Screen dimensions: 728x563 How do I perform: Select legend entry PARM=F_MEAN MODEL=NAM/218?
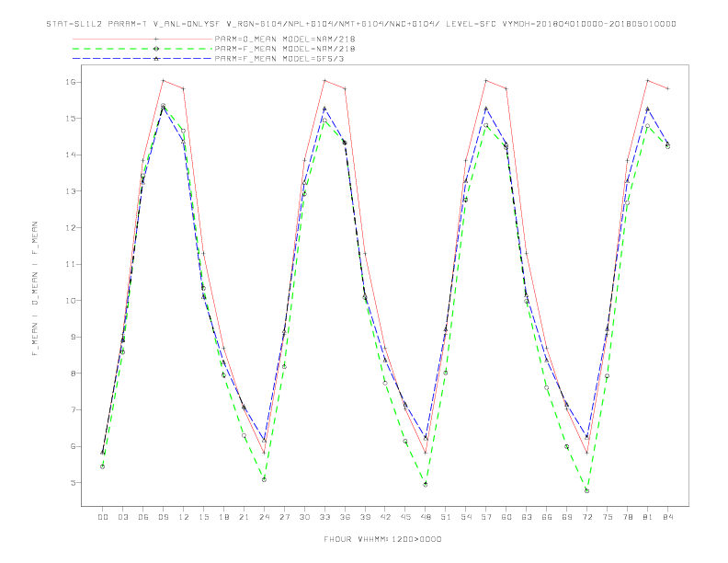(x=285, y=49)
